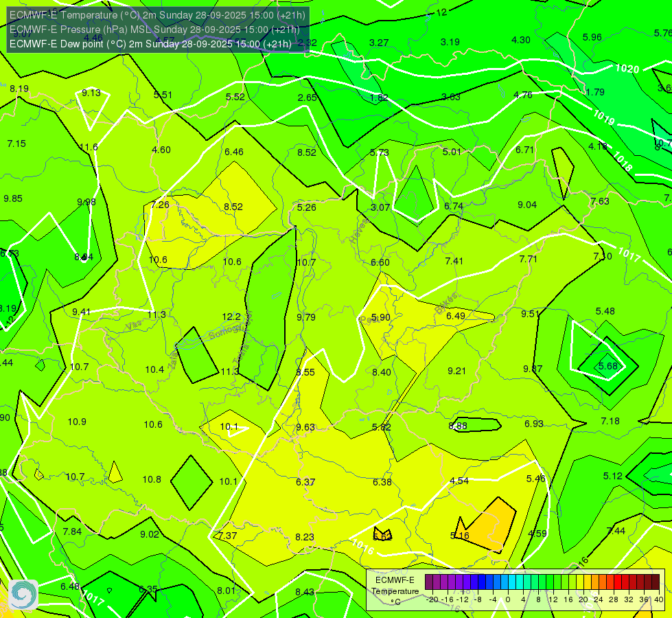Viewport: 672px width, 618px height.
Task: Click the 1.79 dew point value
Action: pos(595,92)
